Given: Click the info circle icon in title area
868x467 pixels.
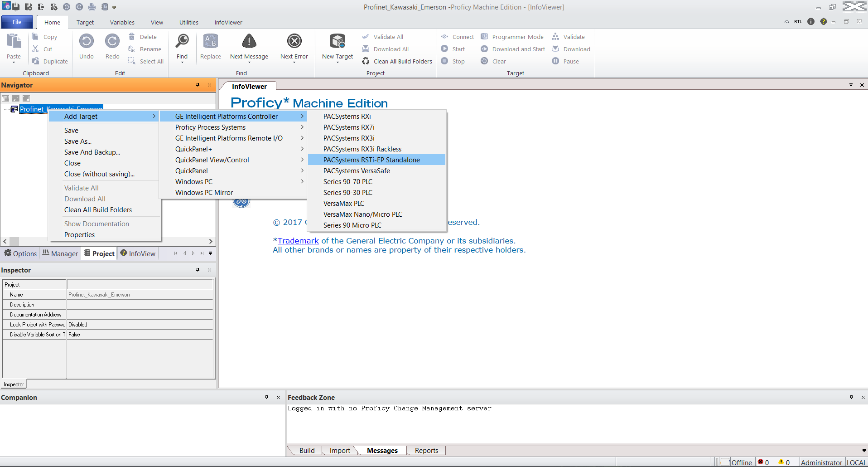Looking at the screenshot, I should 811,22.
